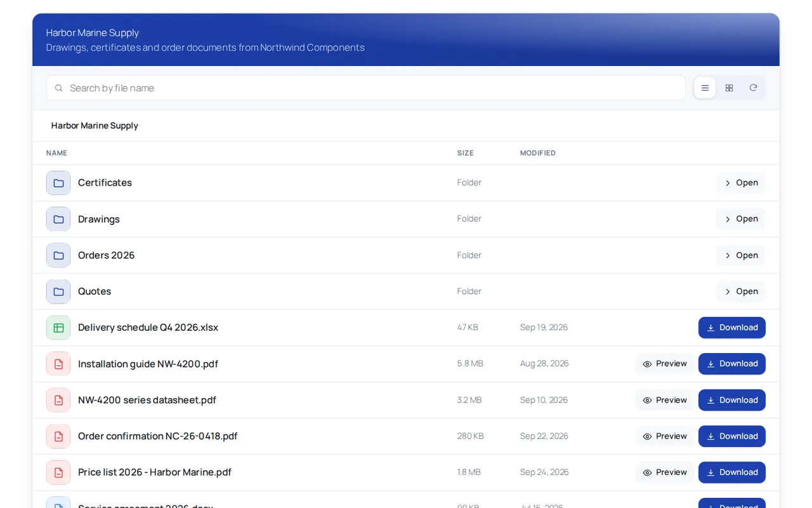Open the Drawings folder via Open button
This screenshot has width=812, height=508.
(741, 219)
